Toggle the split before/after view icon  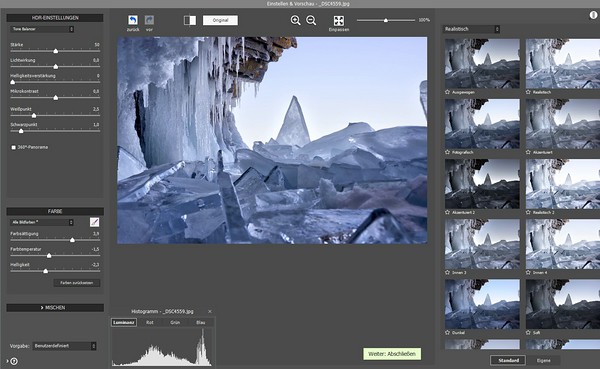point(190,20)
